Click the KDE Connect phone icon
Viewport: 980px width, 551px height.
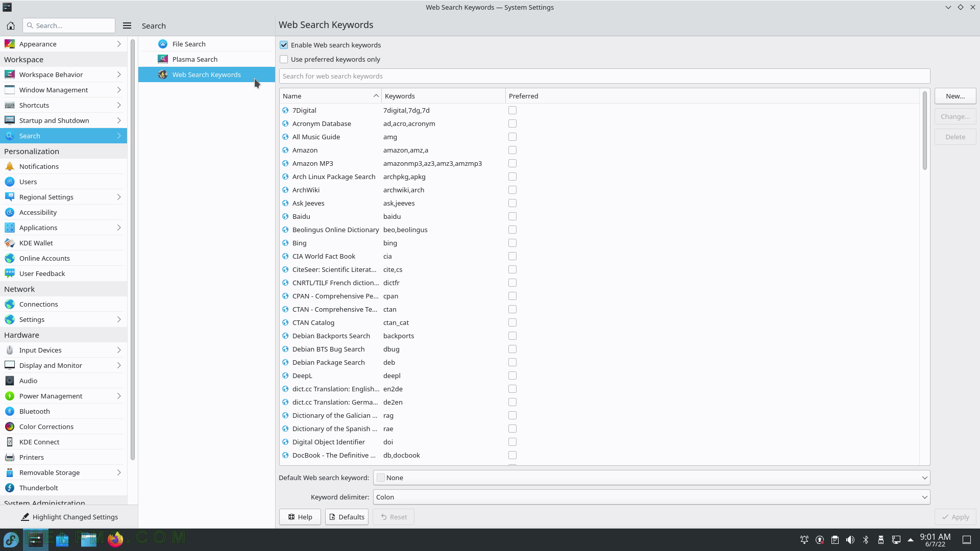10,442
